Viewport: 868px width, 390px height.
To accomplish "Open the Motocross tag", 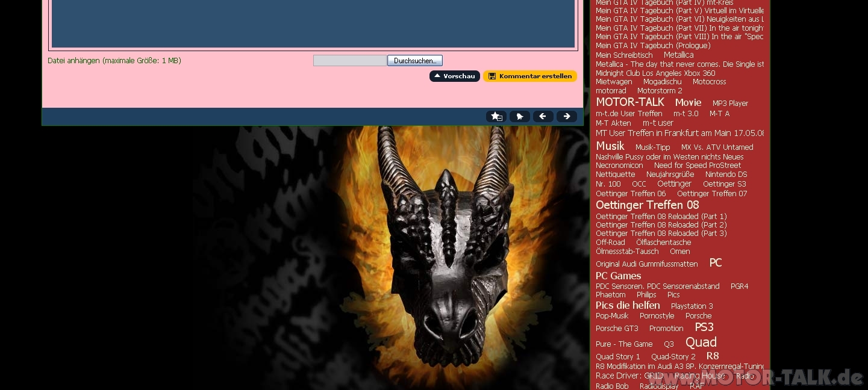I will [710, 82].
